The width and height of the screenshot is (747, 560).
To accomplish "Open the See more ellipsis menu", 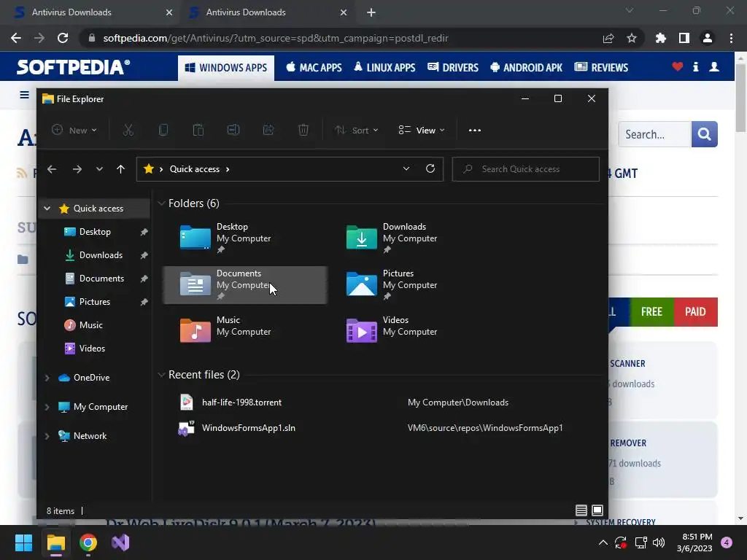I will (474, 130).
